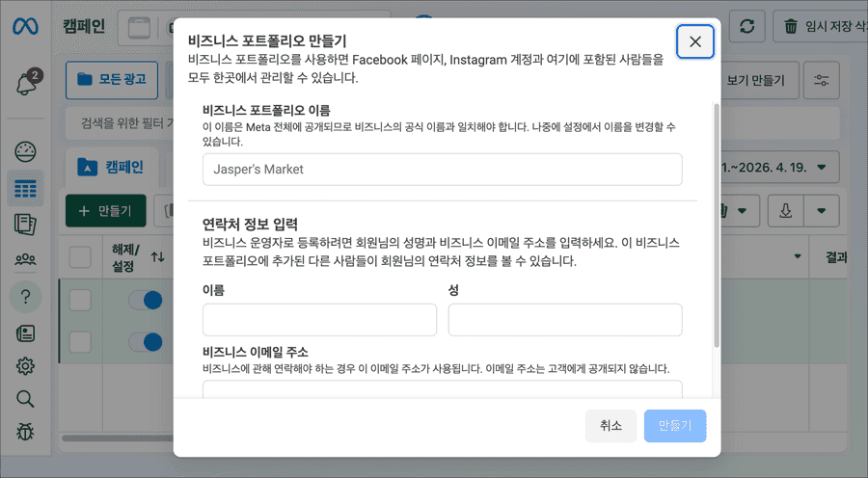Click the trash icon for draft deletion
The image size is (868, 478).
pos(791,26)
